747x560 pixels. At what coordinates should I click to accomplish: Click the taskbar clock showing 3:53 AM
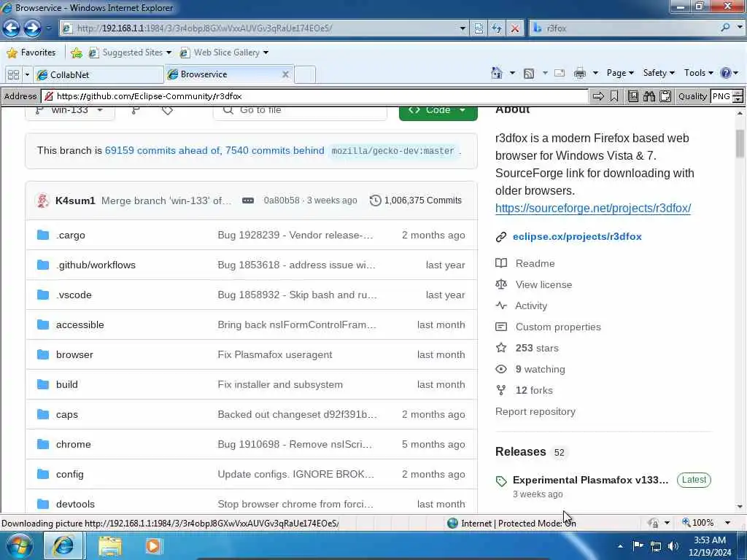[709, 546]
